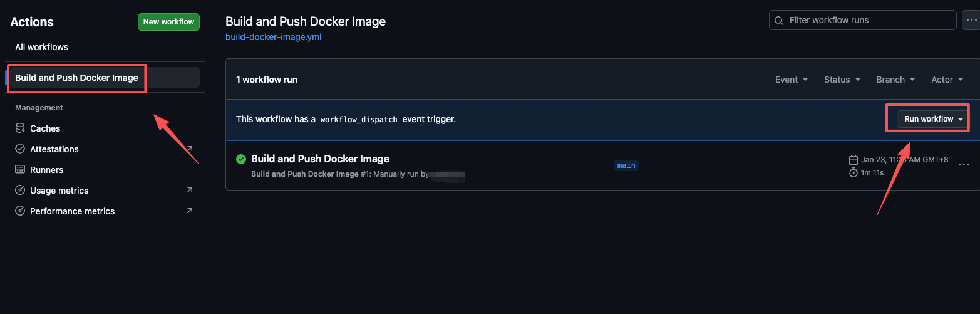Viewport: 980px width, 314px height.
Task: Click the Performance metrics gauge icon
Action: tap(20, 211)
